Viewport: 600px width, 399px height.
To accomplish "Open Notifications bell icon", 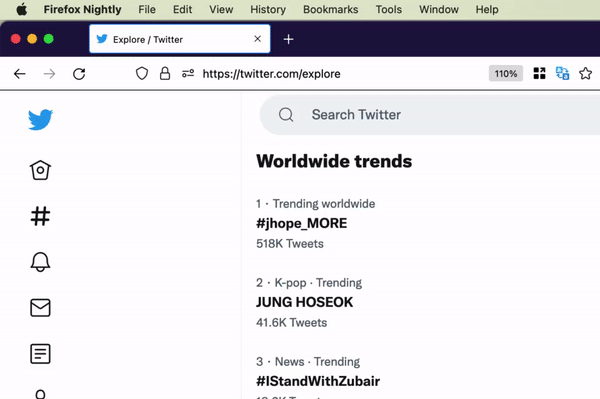I will pos(40,262).
